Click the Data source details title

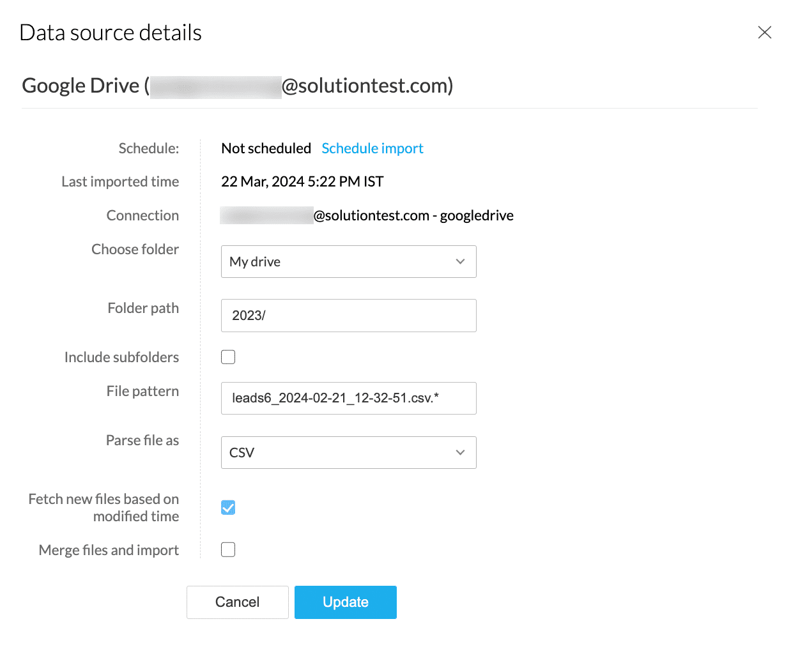click(x=111, y=33)
